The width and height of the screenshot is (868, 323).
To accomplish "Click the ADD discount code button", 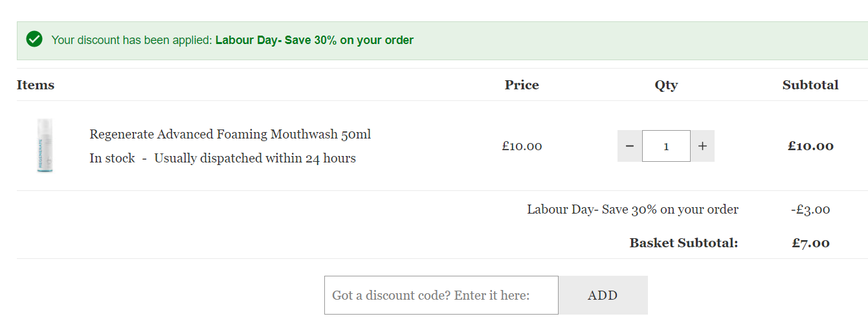I will pyautogui.click(x=603, y=295).
